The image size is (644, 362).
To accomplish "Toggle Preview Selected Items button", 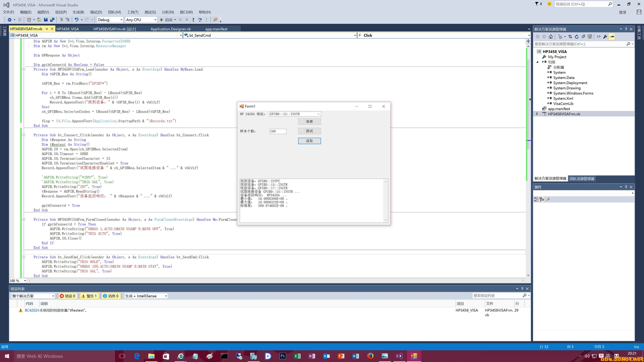I will pos(612,37).
